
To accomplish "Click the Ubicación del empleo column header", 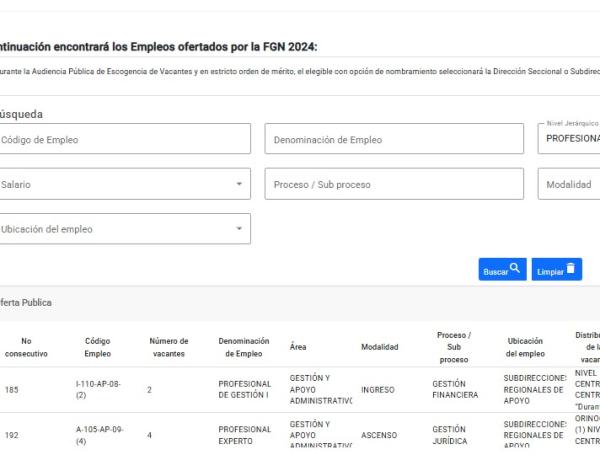I will [525, 347].
